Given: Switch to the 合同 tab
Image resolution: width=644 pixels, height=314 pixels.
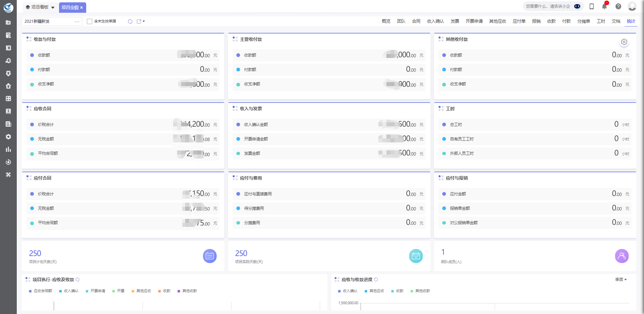Looking at the screenshot, I should (416, 21).
